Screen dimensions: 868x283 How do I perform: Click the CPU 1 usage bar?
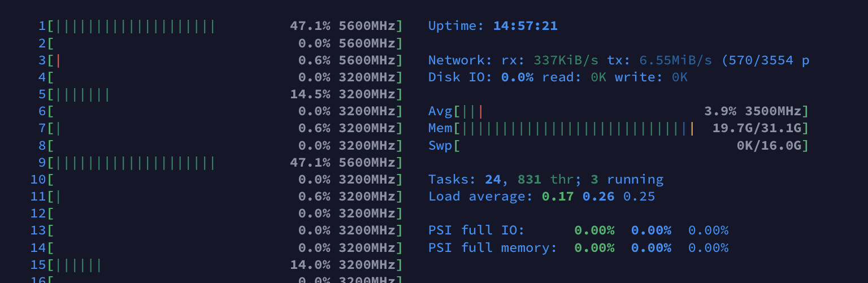tap(225, 26)
